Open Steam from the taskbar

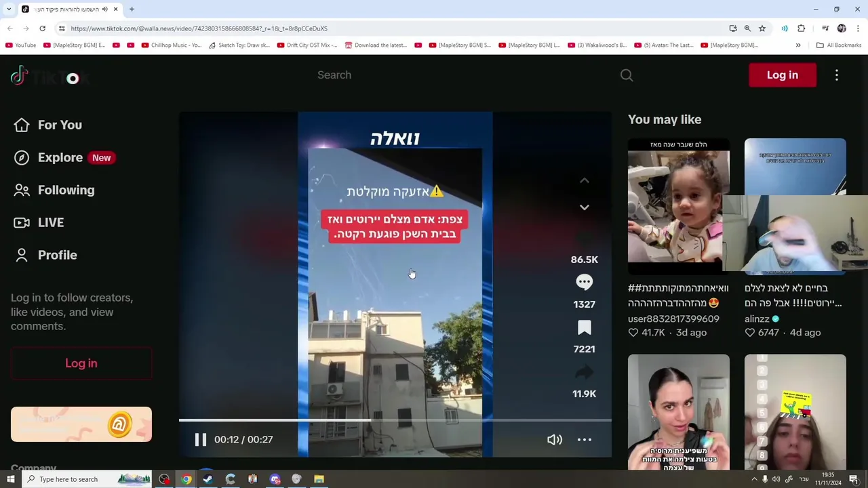coord(208,479)
